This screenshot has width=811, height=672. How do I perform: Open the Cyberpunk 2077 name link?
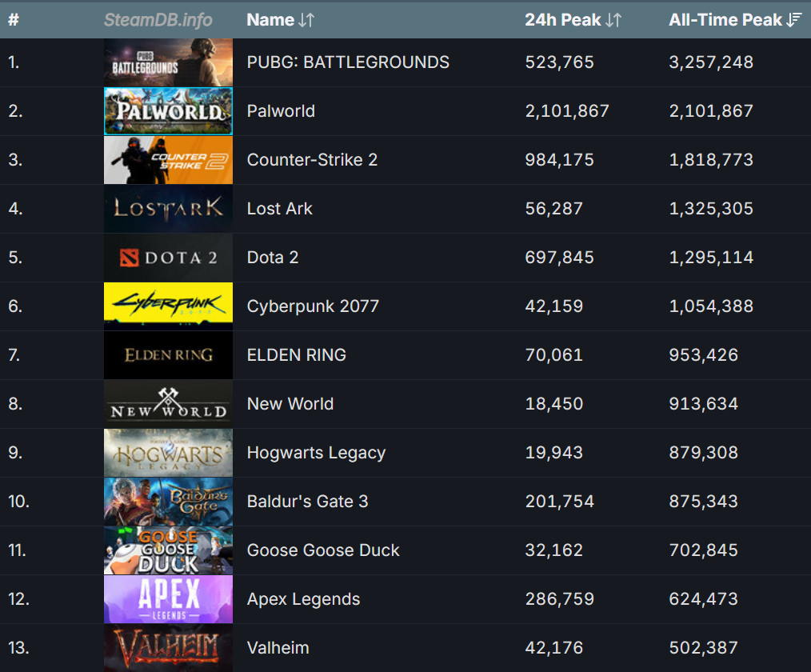[313, 306]
